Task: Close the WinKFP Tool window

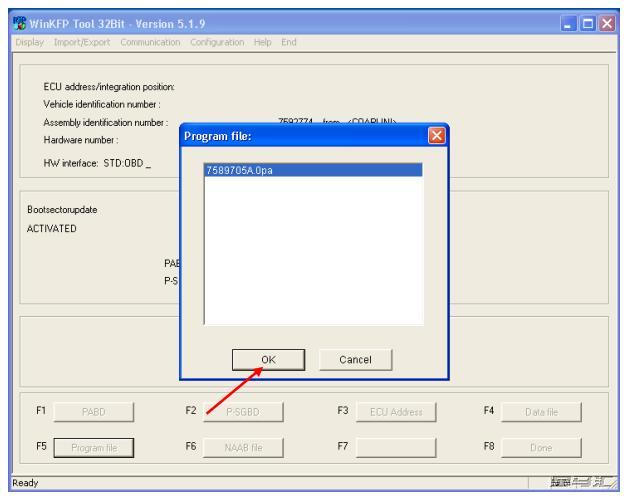Action: click(607, 24)
